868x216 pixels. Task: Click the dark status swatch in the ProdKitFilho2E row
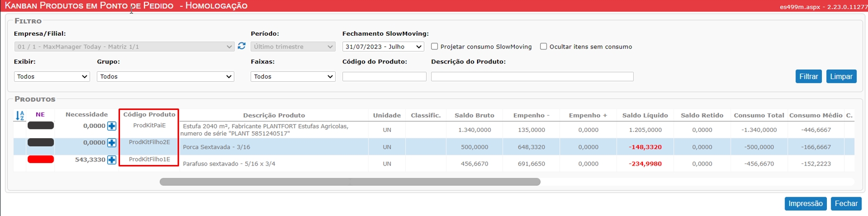(x=41, y=142)
